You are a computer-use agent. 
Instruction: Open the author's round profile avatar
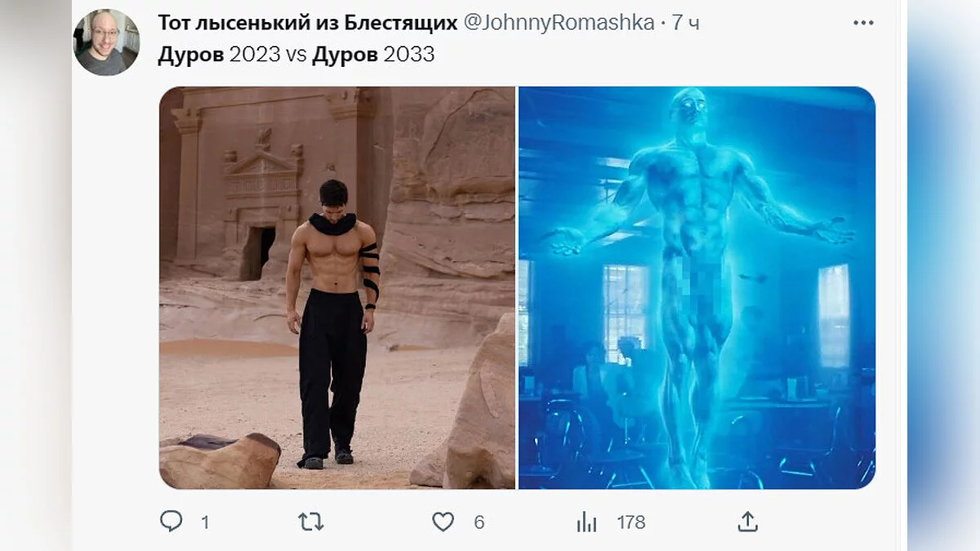[106, 42]
